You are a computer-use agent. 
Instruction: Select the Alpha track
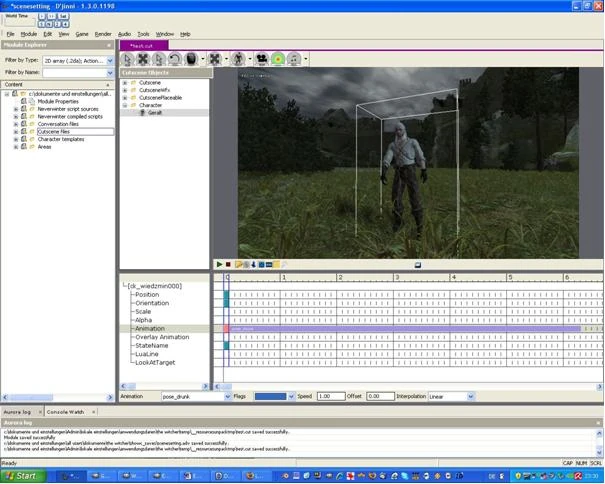pyautogui.click(x=143, y=320)
